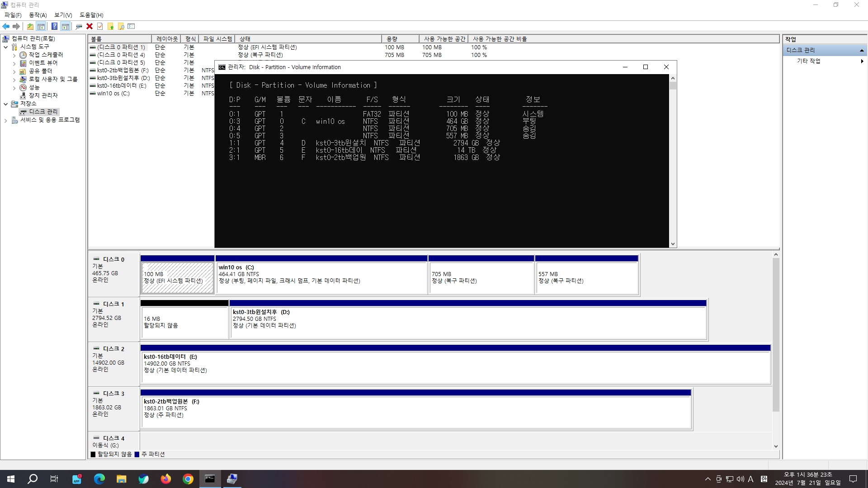Click the disk map vertical scrollbar down arrow

tap(776, 446)
